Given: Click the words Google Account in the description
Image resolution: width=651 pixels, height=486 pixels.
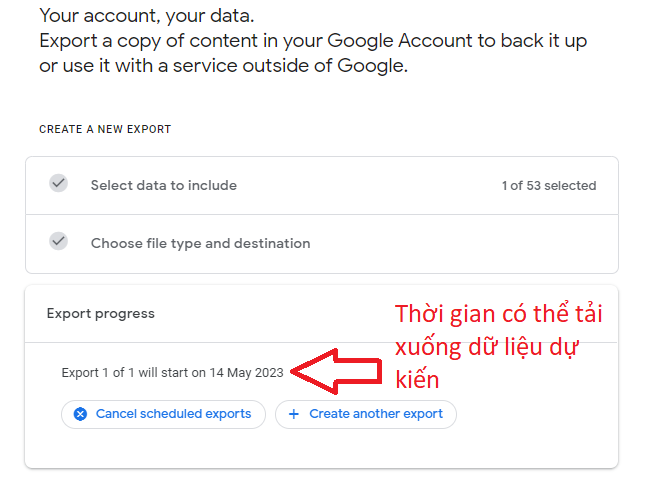Looking at the screenshot, I should (400, 41).
